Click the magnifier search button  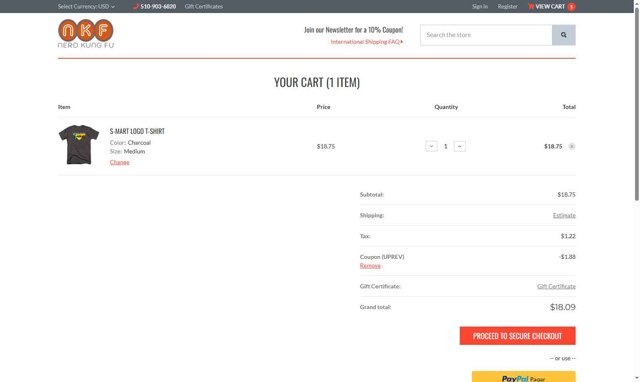(564, 35)
